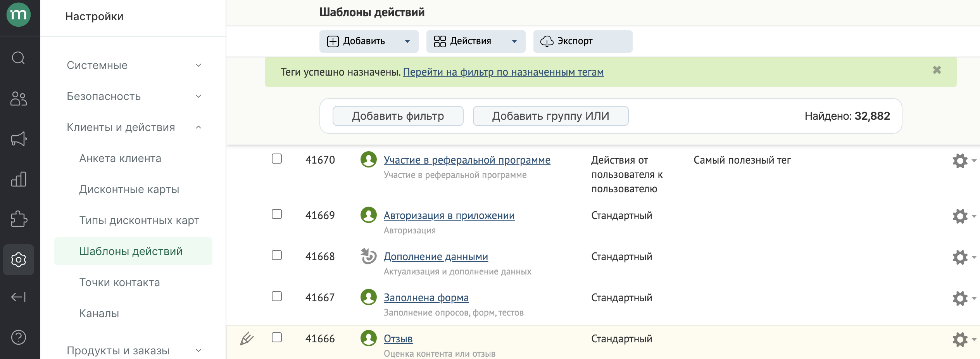Click the ID cell 41668
Image resolution: width=980 pixels, height=359 pixels.
(x=320, y=256)
